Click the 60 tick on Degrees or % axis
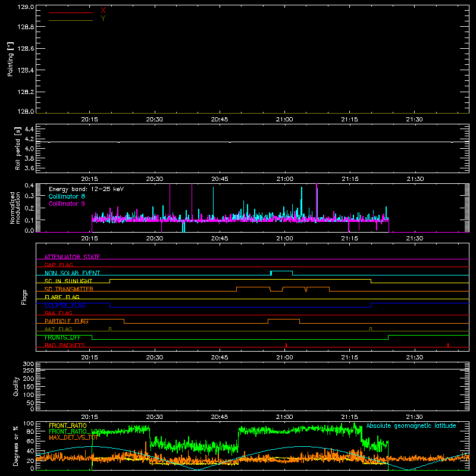476x476 pixels. click(30, 441)
